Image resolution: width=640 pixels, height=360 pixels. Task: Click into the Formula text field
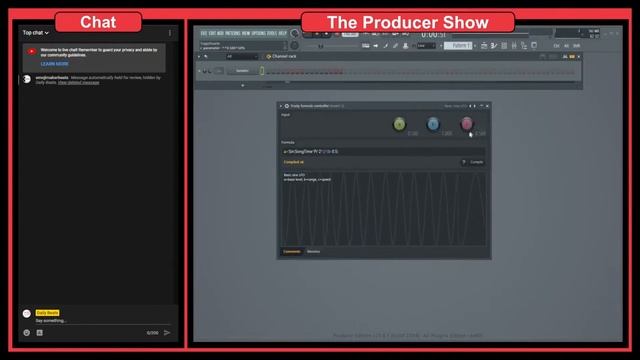tap(383, 151)
